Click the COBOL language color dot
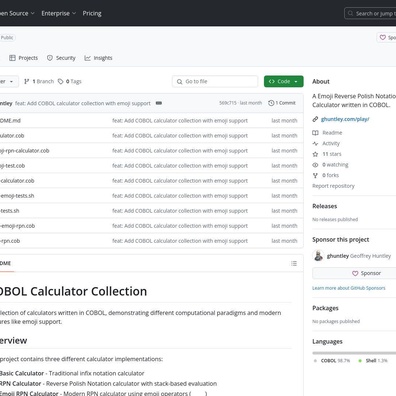The width and height of the screenshot is (396, 396). (x=315, y=361)
